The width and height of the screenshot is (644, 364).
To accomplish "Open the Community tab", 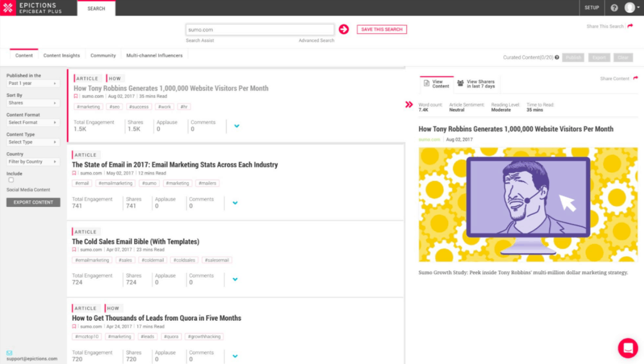I will (x=103, y=55).
